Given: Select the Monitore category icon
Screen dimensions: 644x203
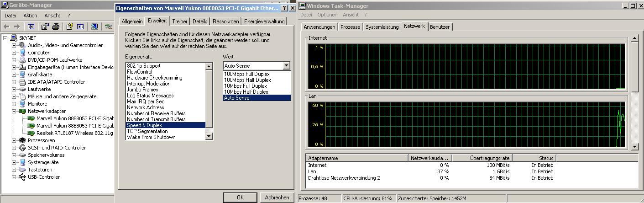Looking at the screenshot, I should (22, 104).
